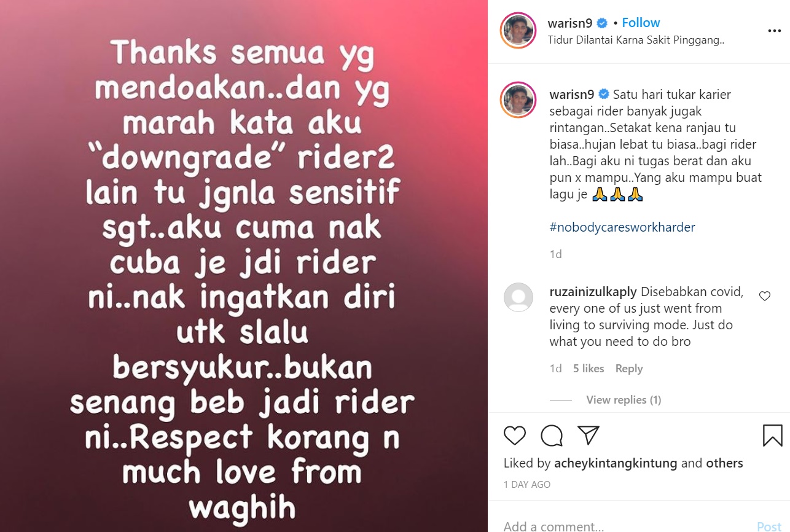Show the 5 likes on the comment
This screenshot has height=532, width=790.
pos(589,369)
